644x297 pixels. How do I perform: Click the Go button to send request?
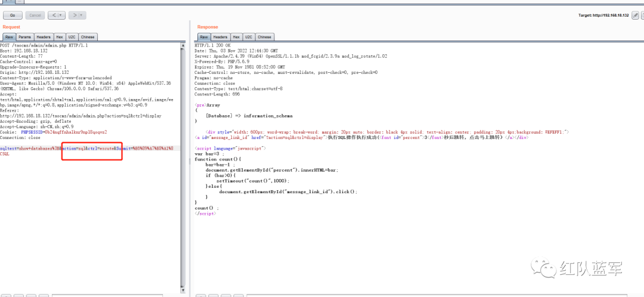[x=13, y=15]
